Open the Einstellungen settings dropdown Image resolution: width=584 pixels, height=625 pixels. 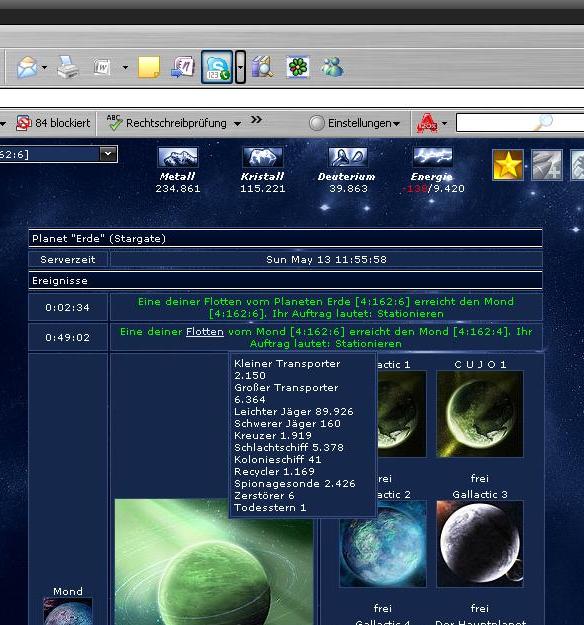coord(355,123)
